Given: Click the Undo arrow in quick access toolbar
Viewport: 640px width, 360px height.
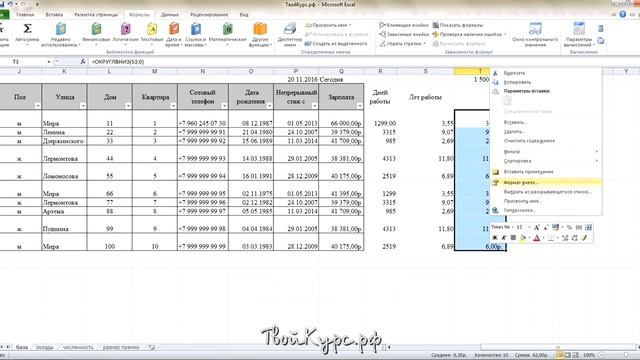Looking at the screenshot, I should pos(10,4).
